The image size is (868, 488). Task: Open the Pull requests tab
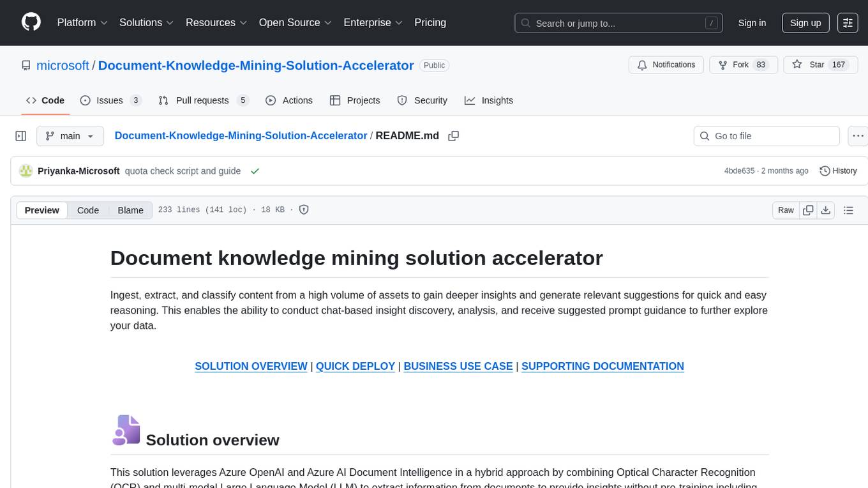pyautogui.click(x=204, y=100)
